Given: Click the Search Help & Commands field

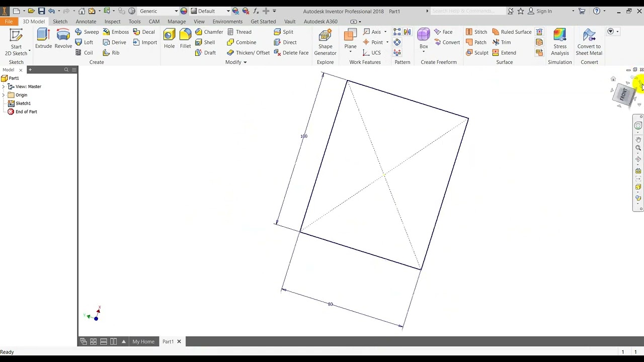Looking at the screenshot, I should pos(468,11).
